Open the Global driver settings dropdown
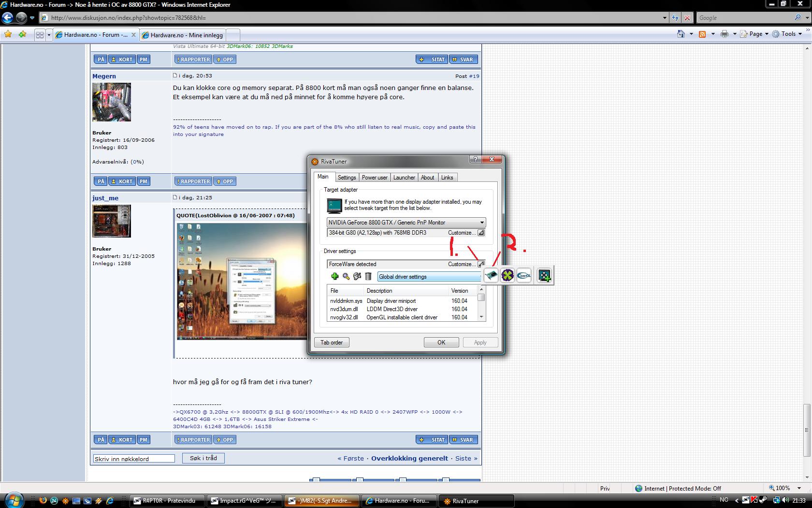The image size is (812, 508). pos(429,277)
